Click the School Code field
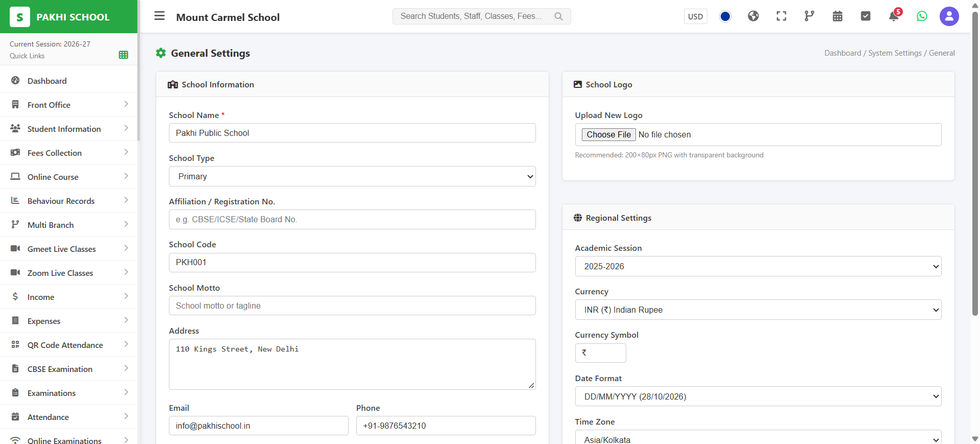 pos(352,262)
